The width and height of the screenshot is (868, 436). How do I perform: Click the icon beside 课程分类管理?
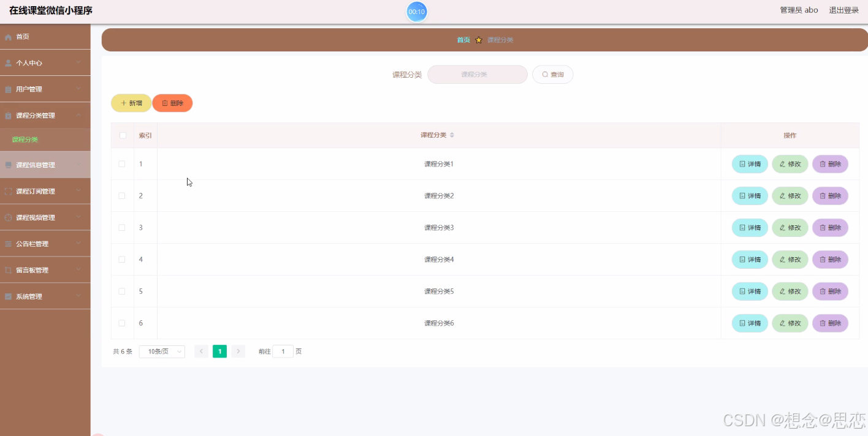8,116
